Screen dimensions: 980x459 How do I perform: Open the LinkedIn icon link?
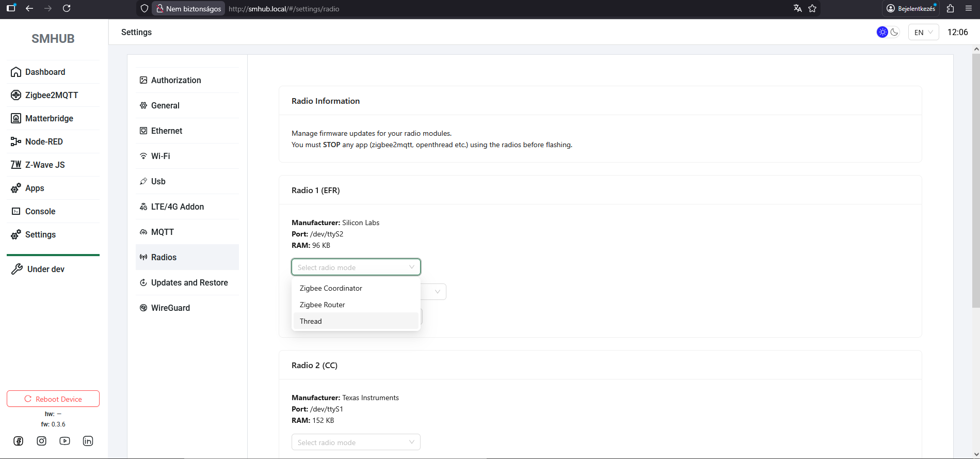[x=88, y=441]
